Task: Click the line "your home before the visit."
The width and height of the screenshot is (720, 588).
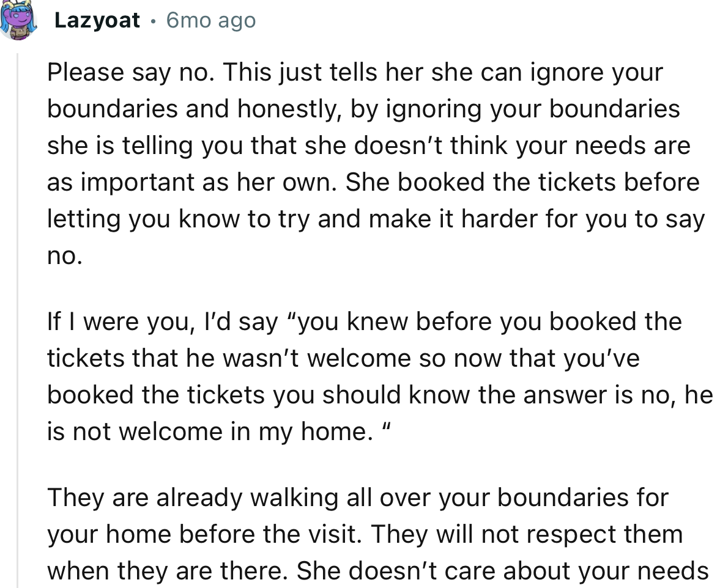Action: click(365, 534)
